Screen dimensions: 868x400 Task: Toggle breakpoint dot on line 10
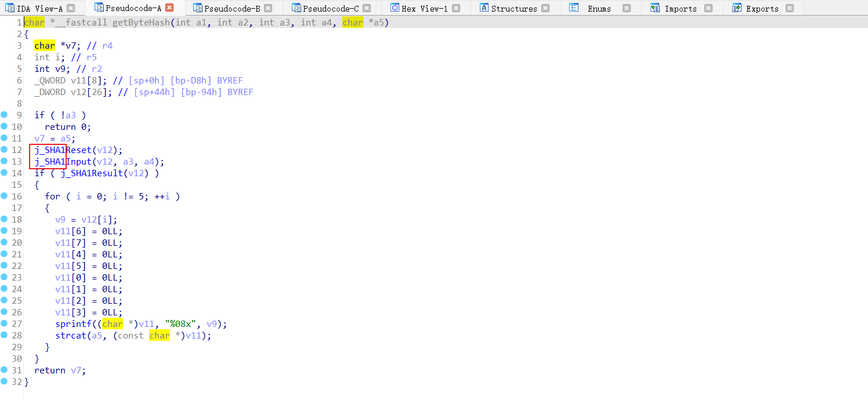pyautogui.click(x=4, y=126)
